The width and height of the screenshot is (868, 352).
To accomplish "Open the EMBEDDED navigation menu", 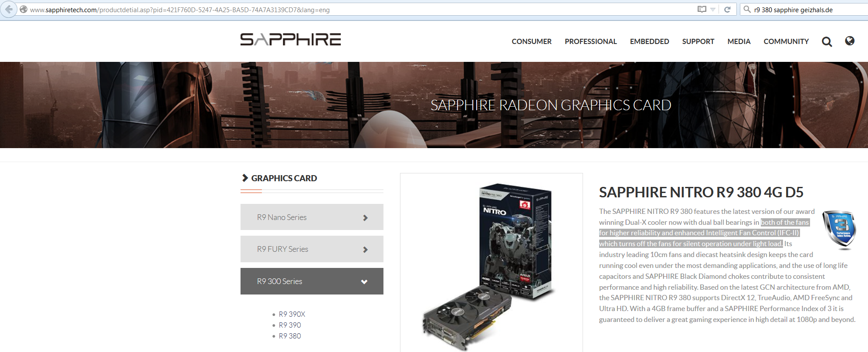I will pos(650,41).
